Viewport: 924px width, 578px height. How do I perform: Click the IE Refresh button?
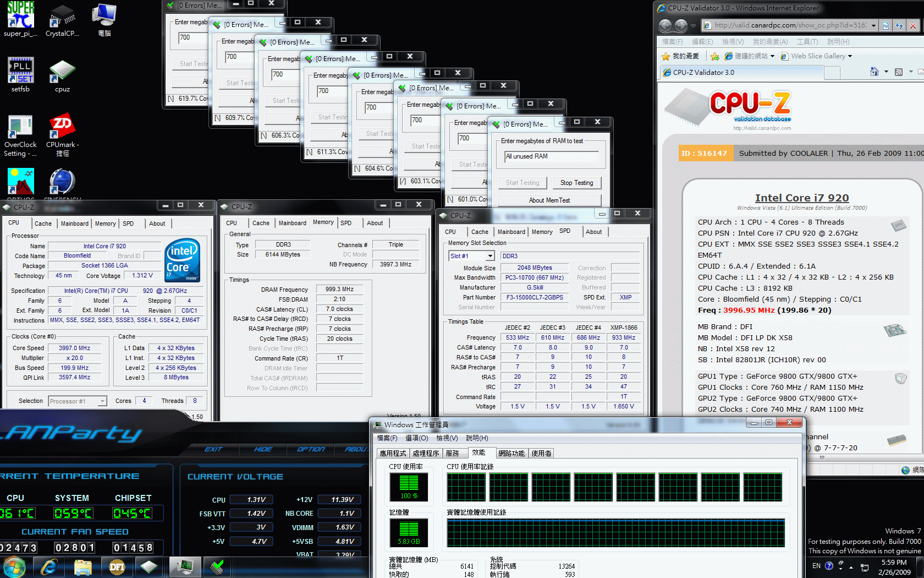click(899, 25)
